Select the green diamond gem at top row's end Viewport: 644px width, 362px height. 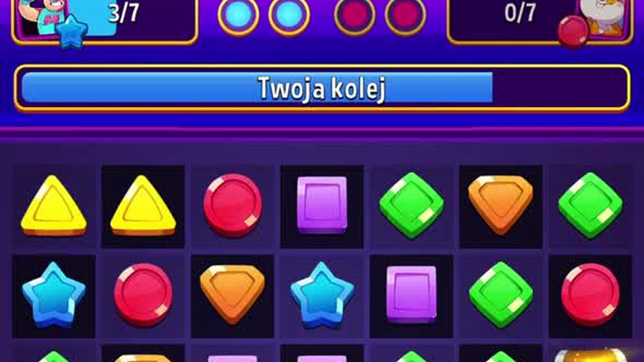590,205
